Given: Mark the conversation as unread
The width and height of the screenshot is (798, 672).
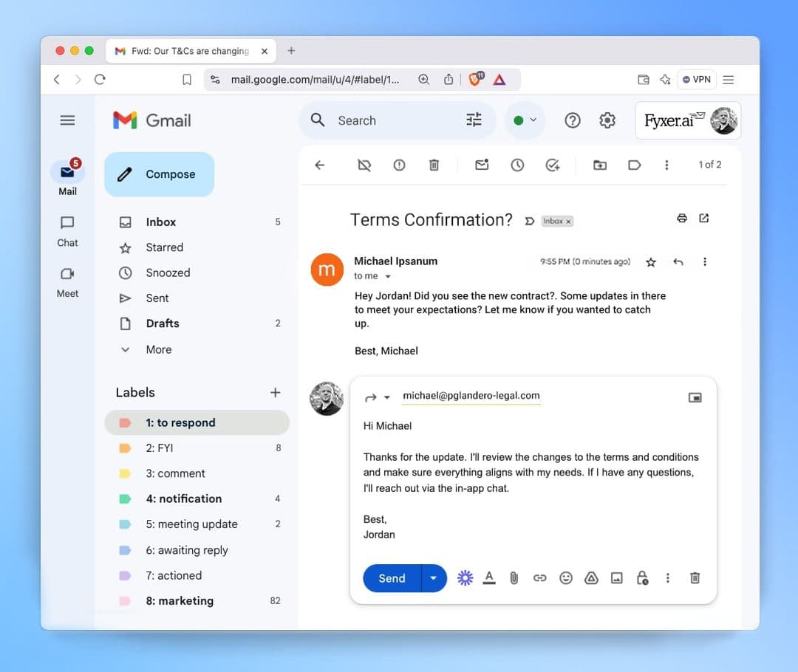Looking at the screenshot, I should point(482,165).
